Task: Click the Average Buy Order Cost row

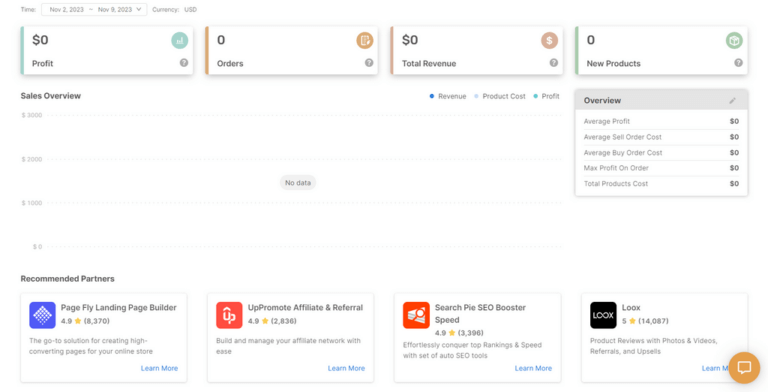Action: pyautogui.click(x=661, y=153)
